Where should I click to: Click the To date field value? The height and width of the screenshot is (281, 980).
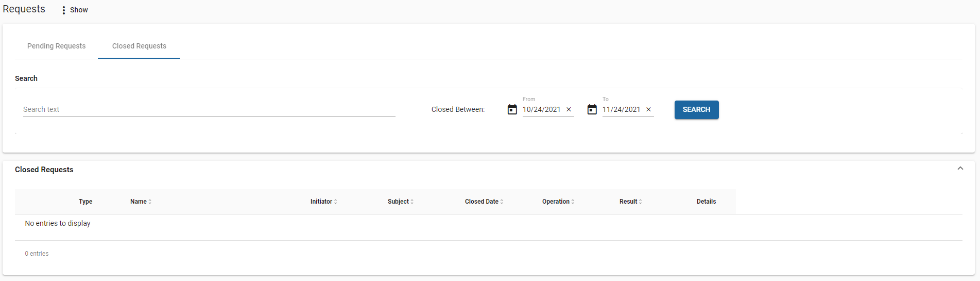click(x=621, y=109)
